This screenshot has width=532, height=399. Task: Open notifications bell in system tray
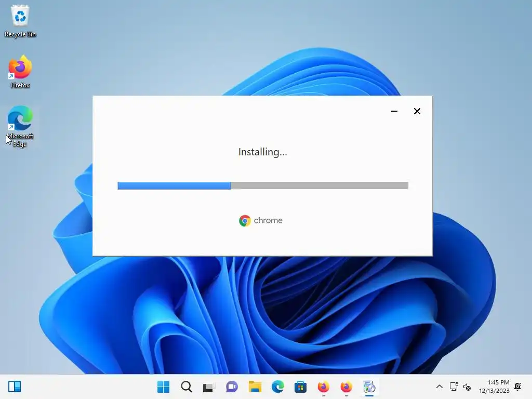[x=518, y=387]
